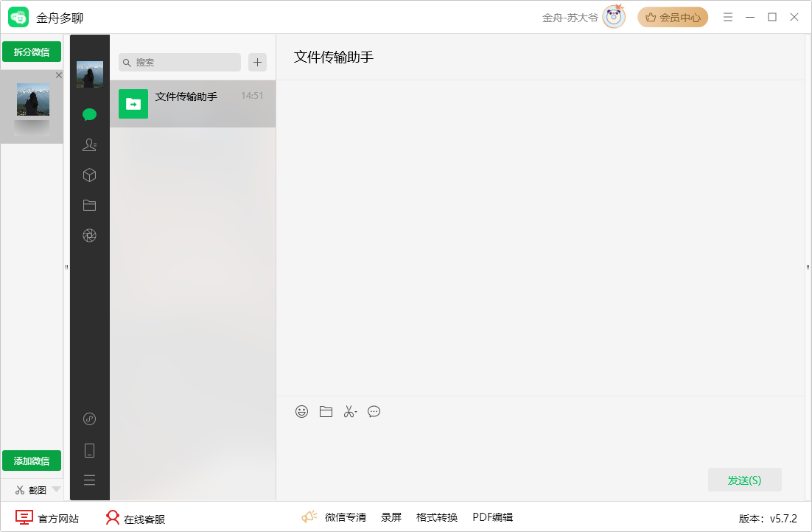This screenshot has height=532, width=812.
Task: Click the 添加微信 button
Action: (x=32, y=461)
